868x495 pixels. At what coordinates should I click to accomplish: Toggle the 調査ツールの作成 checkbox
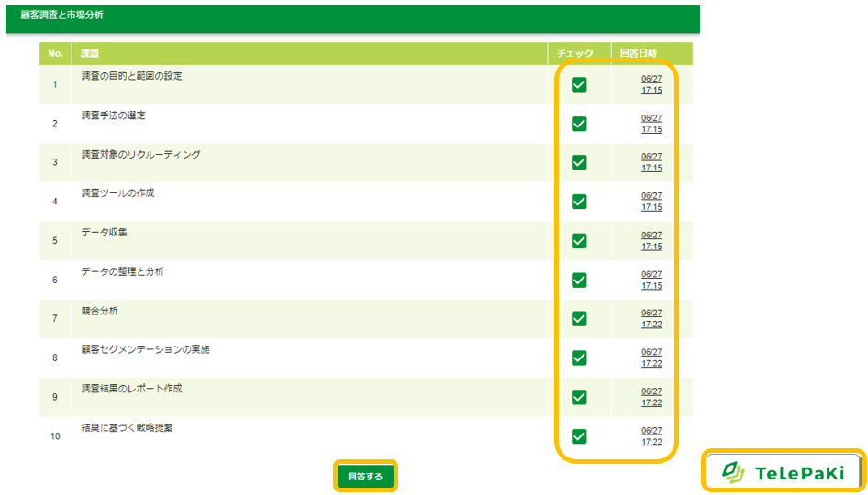(579, 202)
